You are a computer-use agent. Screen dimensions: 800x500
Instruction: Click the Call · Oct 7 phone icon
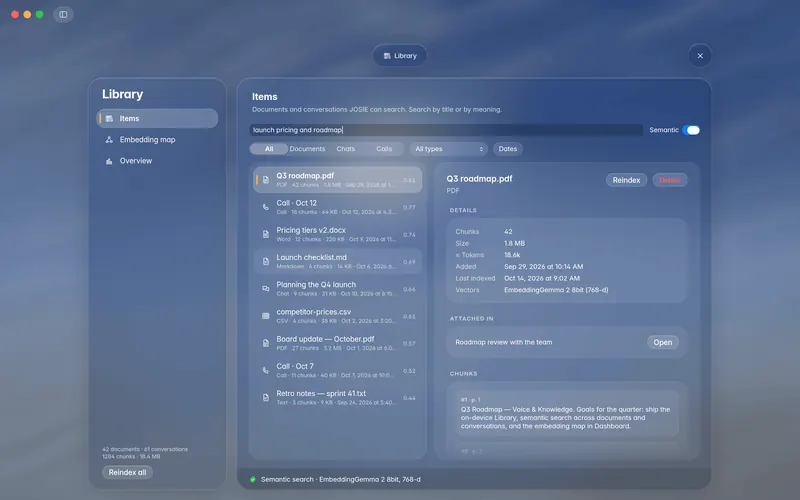pos(266,370)
